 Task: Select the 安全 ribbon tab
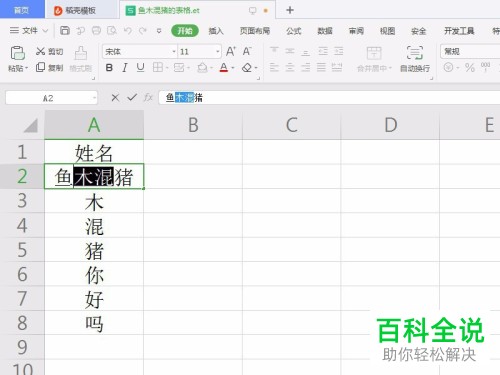click(x=419, y=31)
